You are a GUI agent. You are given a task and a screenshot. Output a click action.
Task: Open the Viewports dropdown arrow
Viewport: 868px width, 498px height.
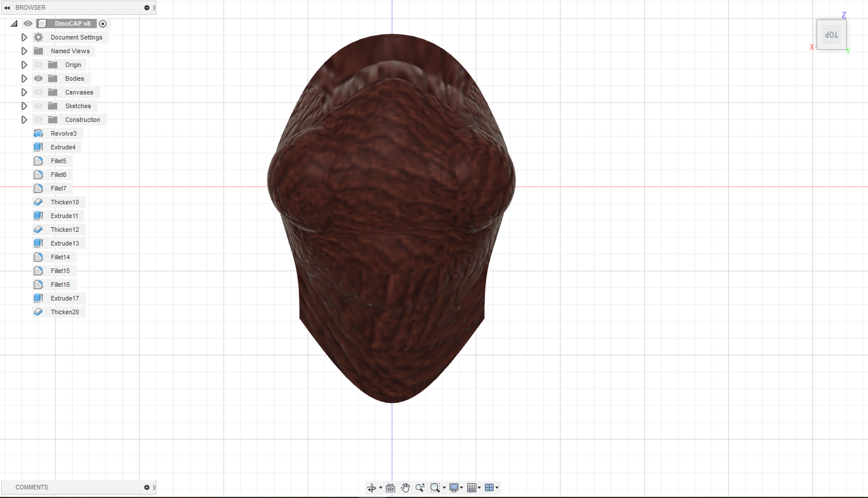[x=497, y=488]
